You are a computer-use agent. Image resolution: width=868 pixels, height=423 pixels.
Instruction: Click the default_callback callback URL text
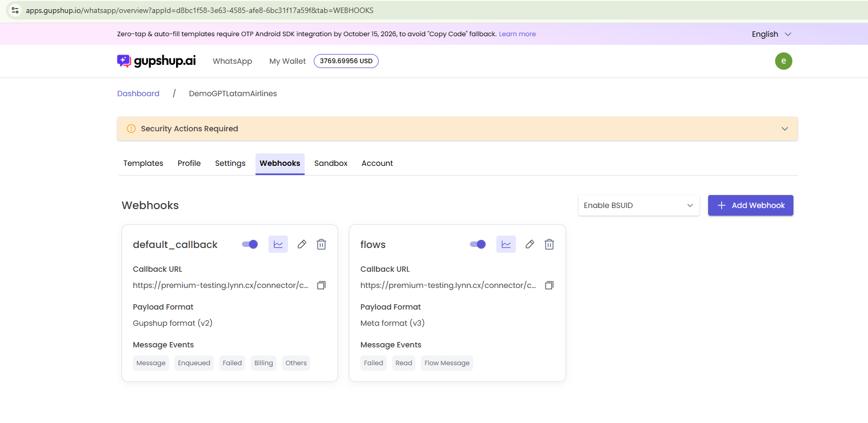220,285
